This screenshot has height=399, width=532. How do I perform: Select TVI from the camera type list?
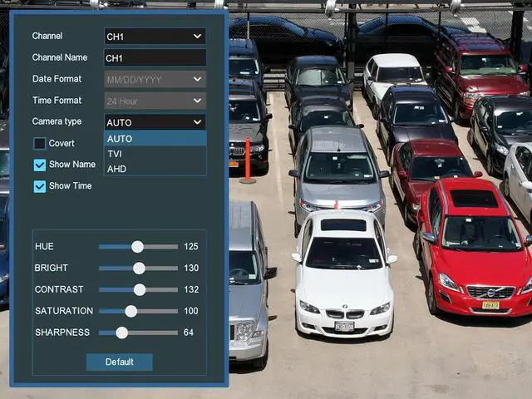coord(155,154)
